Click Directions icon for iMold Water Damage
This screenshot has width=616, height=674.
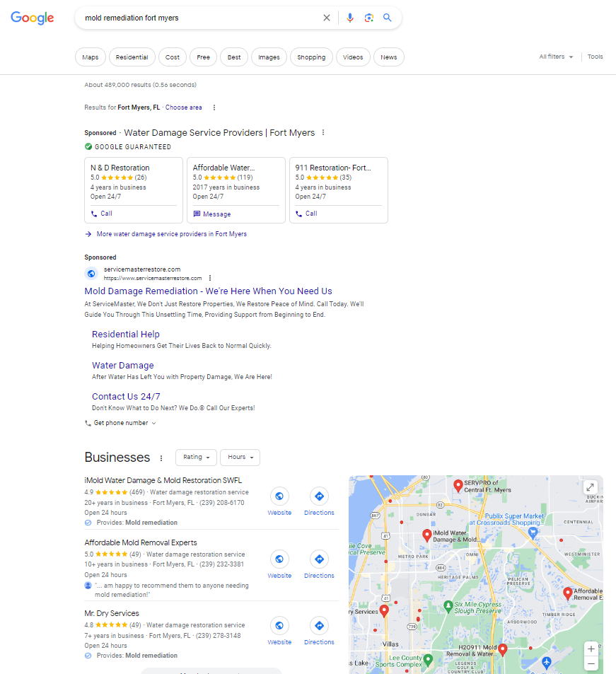[x=319, y=496]
